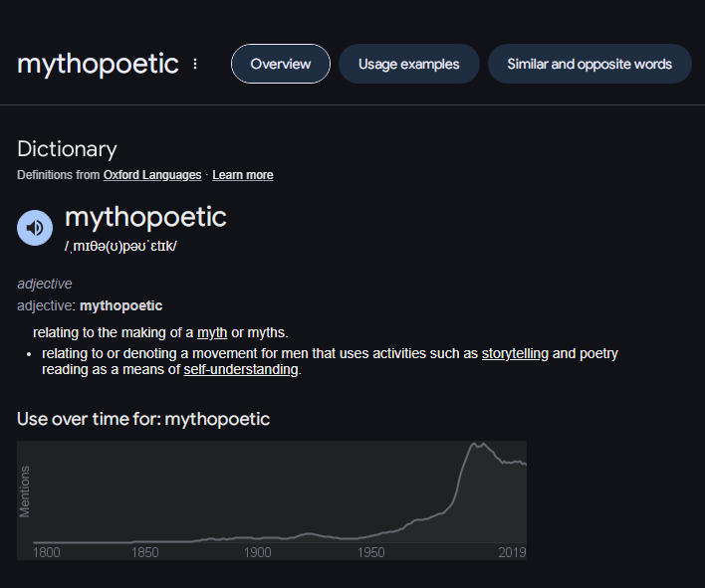Viewport: 705px width, 588px height.
Task: Click the Mentions axis label
Action: point(25,490)
